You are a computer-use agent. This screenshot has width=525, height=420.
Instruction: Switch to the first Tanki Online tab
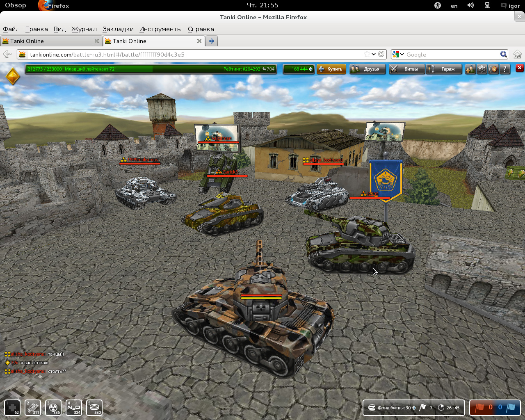pyautogui.click(x=47, y=41)
